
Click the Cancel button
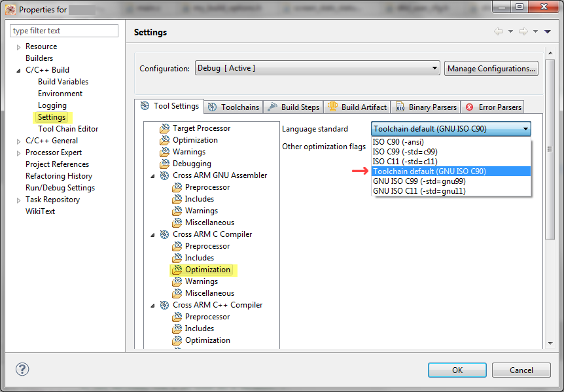521,370
